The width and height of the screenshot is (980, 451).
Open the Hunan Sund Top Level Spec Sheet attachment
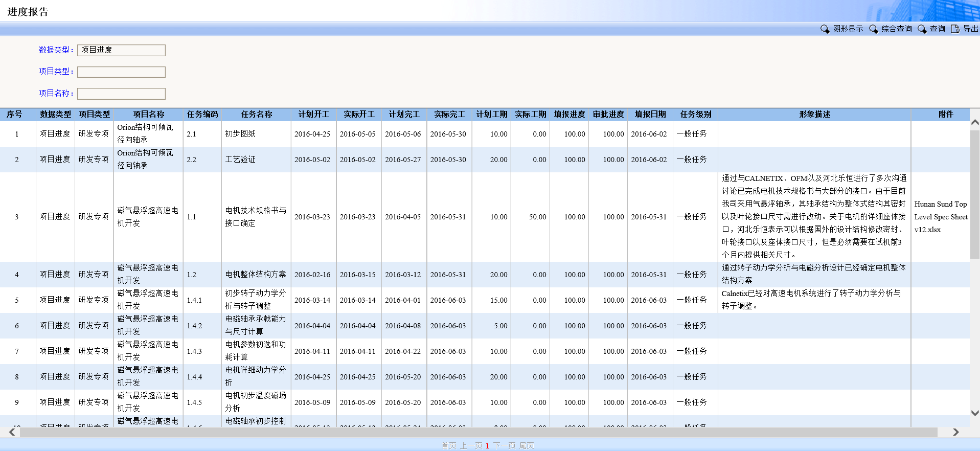click(940, 217)
